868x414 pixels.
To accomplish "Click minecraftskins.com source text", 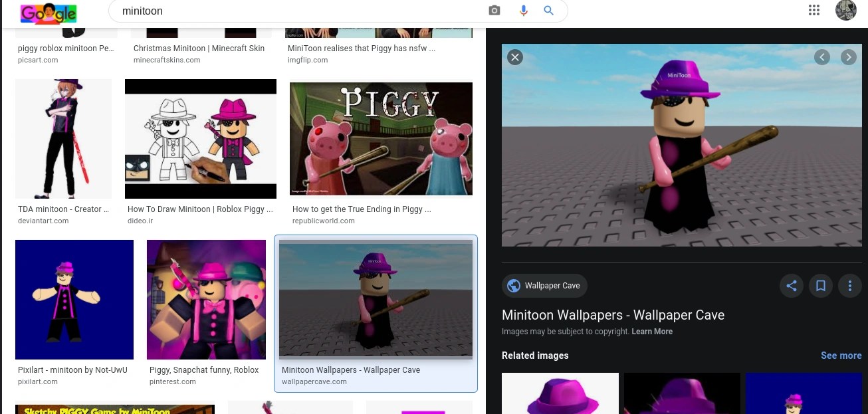I will click(x=167, y=60).
